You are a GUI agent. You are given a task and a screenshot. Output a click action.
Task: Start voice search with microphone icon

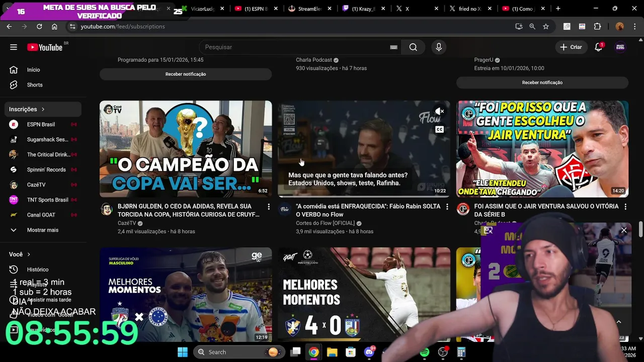click(x=439, y=47)
